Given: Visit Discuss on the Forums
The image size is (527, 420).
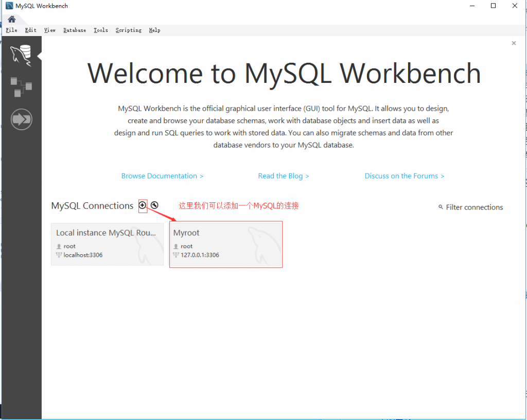Looking at the screenshot, I should coord(405,176).
